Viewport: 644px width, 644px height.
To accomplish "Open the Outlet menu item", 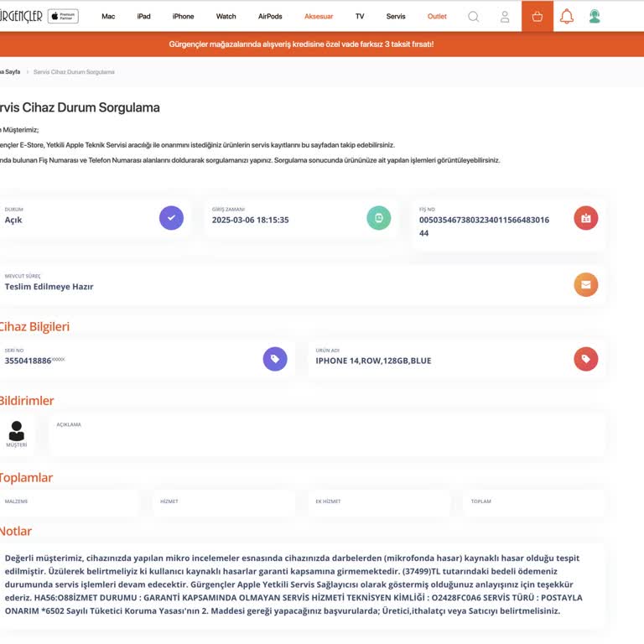I will coord(437,17).
